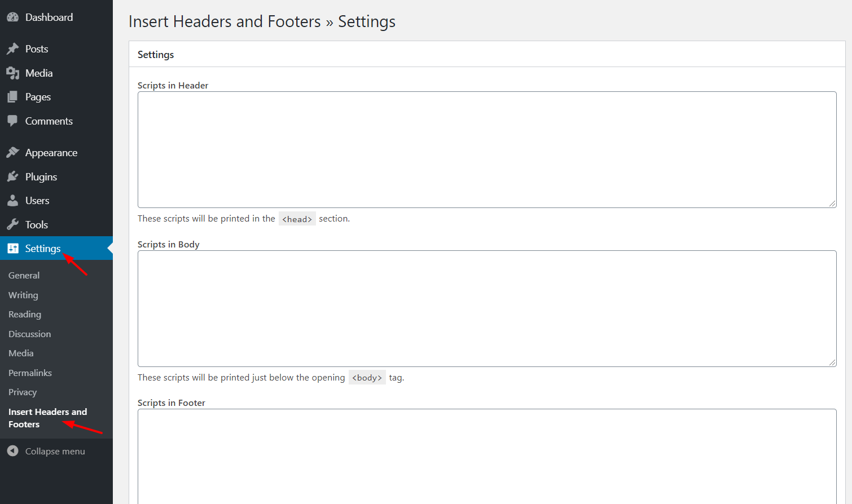Open the Posts menu item
Screen dimensions: 852x504
point(56,49)
